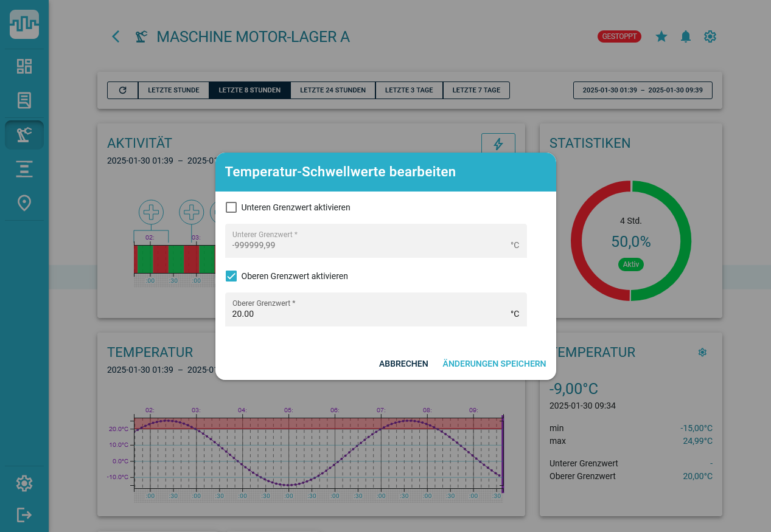This screenshot has width=771, height=532.
Task: Click 'Abbrechen' in the dialog
Action: click(403, 364)
